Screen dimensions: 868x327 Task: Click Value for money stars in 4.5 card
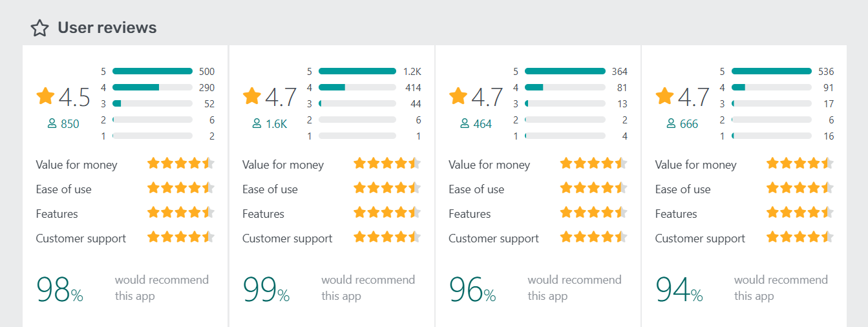tap(180, 163)
